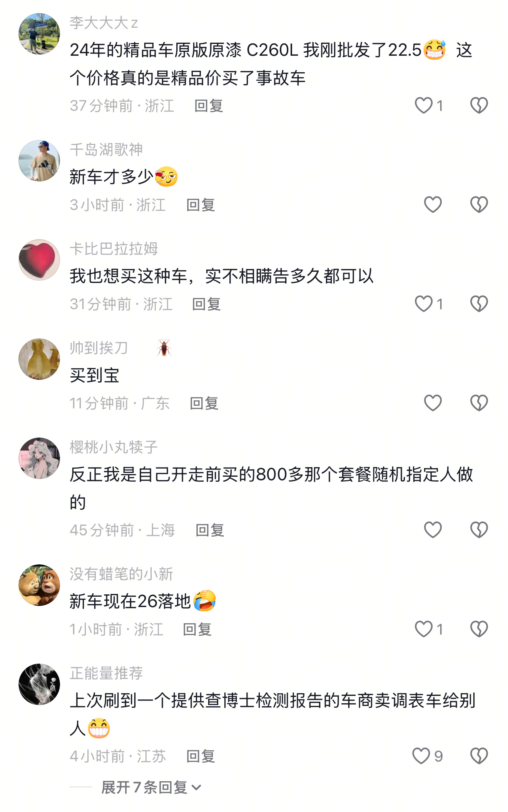Like 李大大大z's comment with heart
The height and width of the screenshot is (812, 508).
(423, 105)
